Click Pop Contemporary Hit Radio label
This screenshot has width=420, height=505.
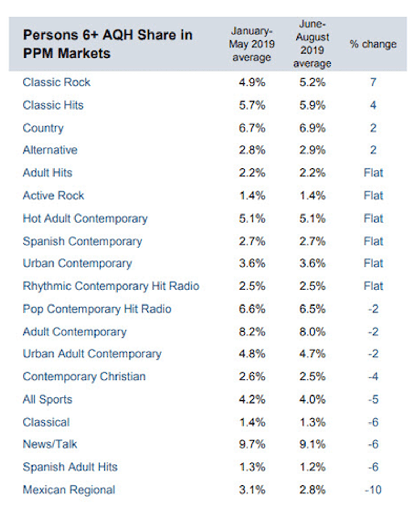(97, 309)
